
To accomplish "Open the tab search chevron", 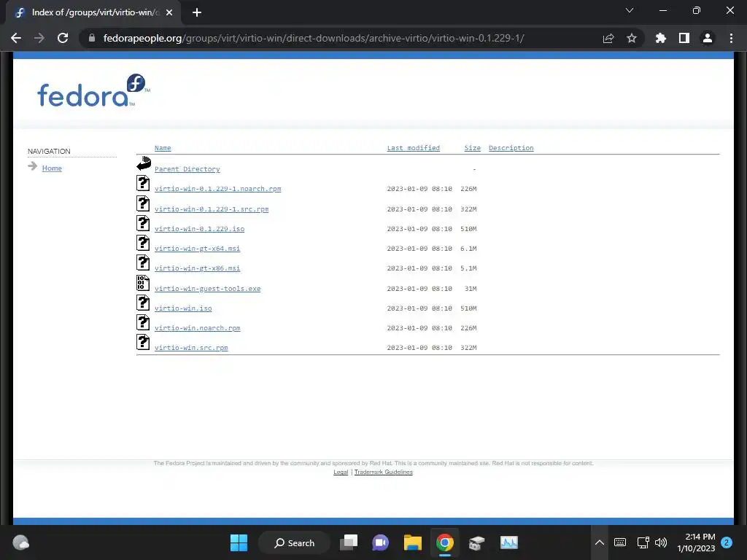I will [x=630, y=10].
